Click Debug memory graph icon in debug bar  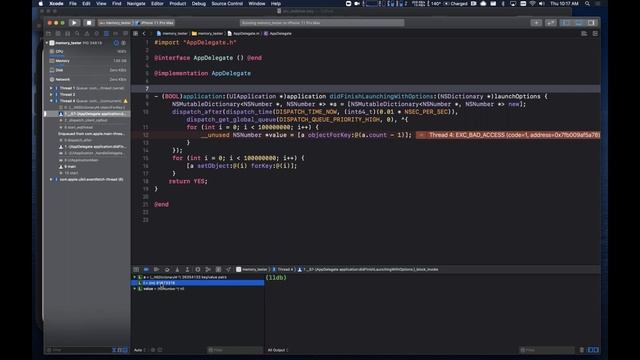(x=208, y=269)
